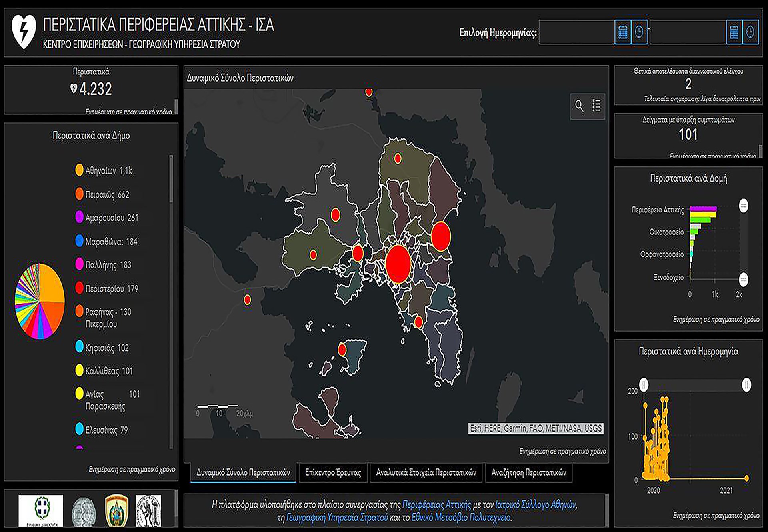The width and height of the screenshot is (768, 532).
Task: Follow the Ιατρικό Σύλλογο Αθηνών link
Action: (x=535, y=505)
